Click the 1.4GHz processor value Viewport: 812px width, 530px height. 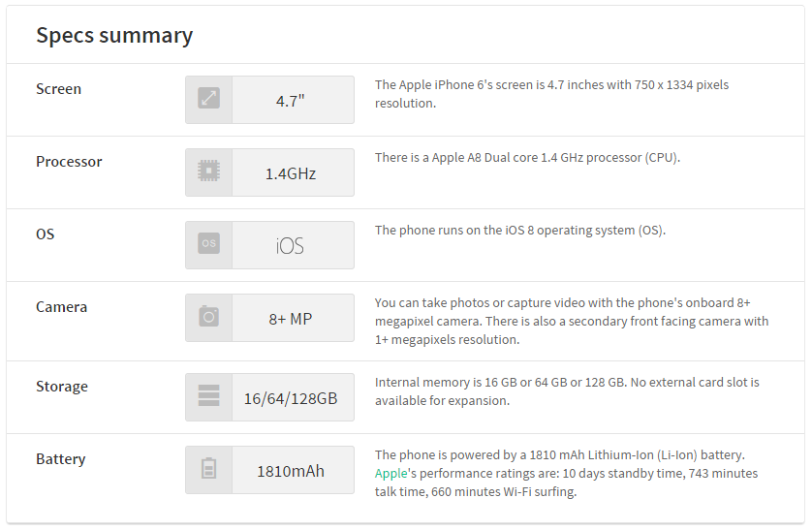(292, 173)
